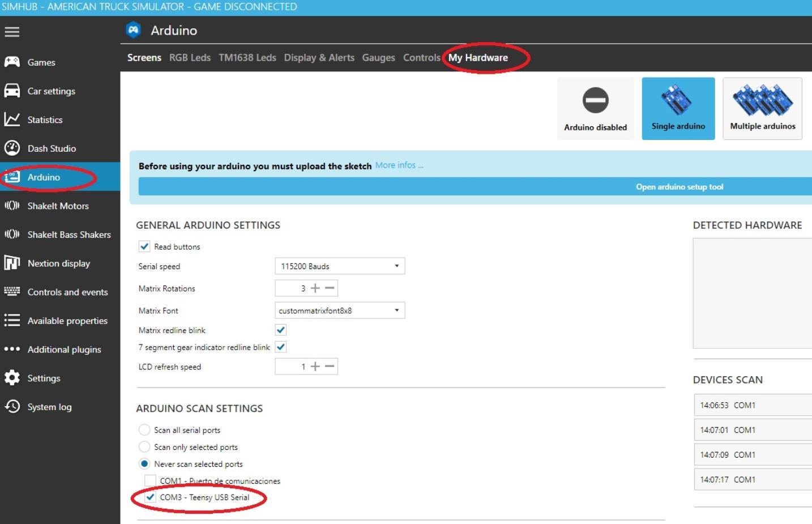
Task: Open Dash Studio section
Action: (52, 148)
